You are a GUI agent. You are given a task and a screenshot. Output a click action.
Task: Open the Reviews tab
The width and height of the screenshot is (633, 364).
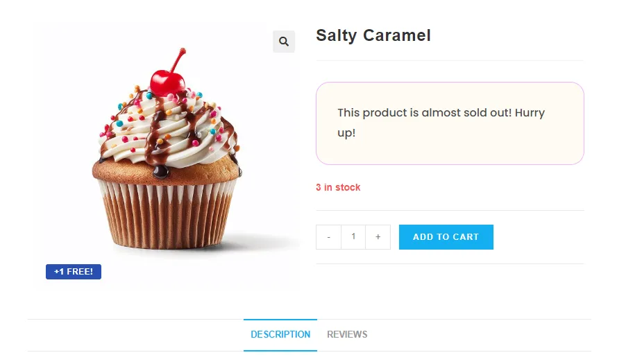click(347, 334)
